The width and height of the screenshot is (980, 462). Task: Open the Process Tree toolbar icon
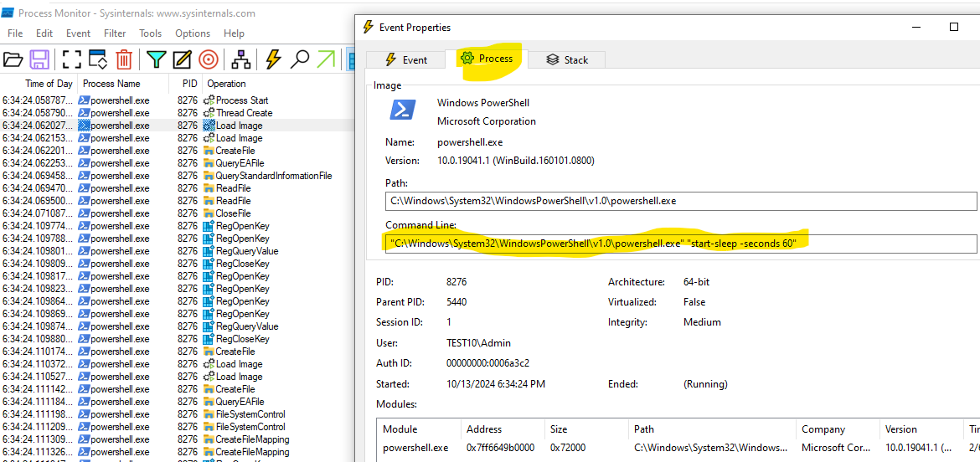tap(240, 59)
